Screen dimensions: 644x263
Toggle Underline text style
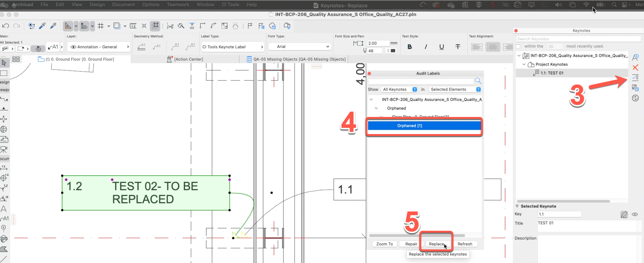point(442,47)
